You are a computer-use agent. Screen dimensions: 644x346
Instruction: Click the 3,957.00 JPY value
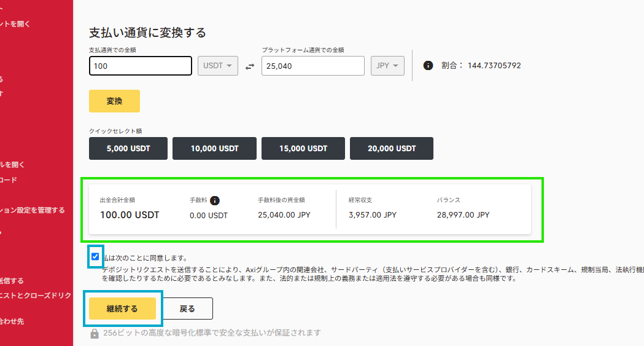tap(373, 215)
